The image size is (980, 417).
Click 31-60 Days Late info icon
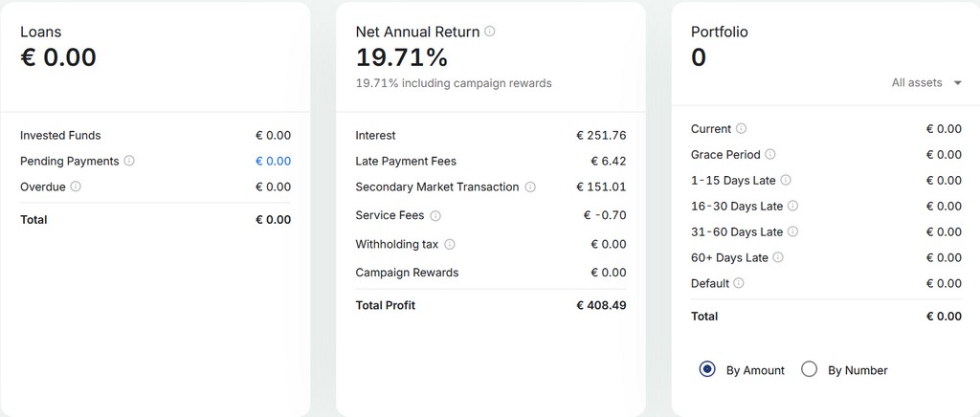pos(792,231)
